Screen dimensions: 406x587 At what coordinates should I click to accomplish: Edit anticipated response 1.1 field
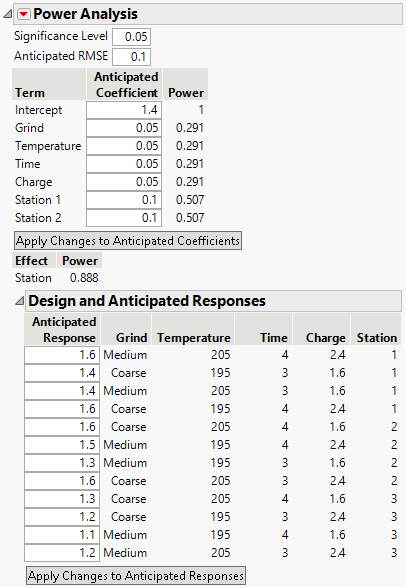pyautogui.click(x=62, y=535)
